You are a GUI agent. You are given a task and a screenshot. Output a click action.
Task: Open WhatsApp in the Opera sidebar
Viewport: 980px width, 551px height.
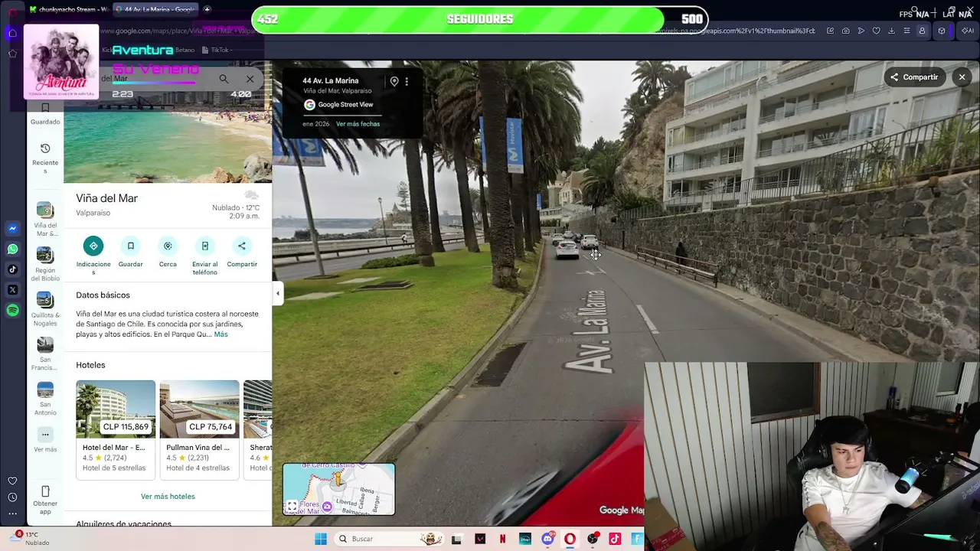coord(13,249)
